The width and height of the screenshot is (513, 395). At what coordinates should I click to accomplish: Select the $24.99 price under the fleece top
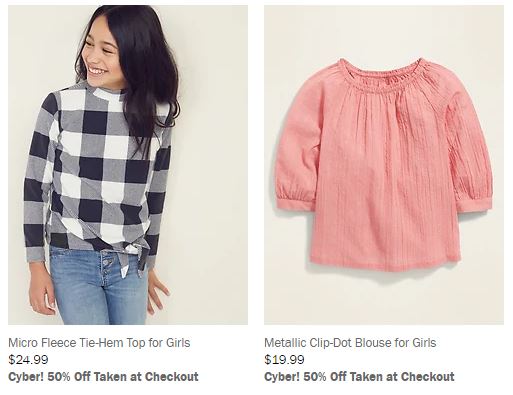tap(28, 360)
